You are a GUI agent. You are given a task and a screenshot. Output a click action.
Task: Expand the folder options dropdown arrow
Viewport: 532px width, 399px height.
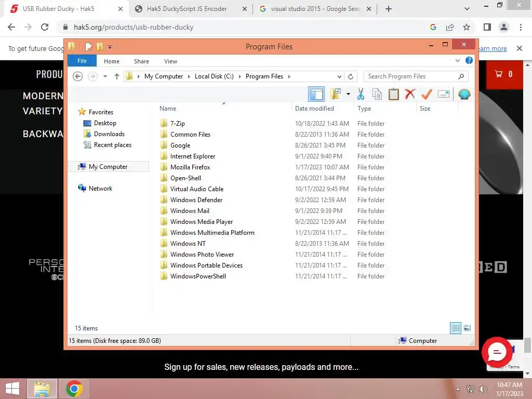coord(348,94)
